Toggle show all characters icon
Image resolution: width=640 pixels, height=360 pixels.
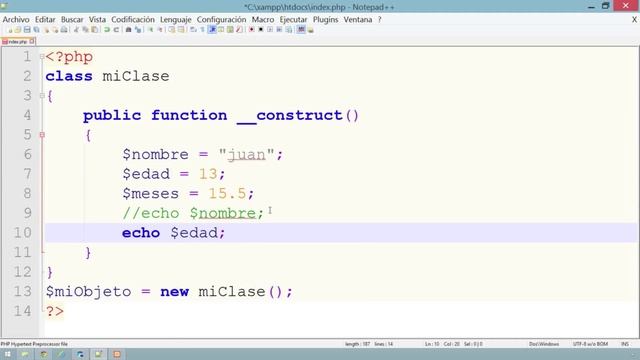click(202, 30)
